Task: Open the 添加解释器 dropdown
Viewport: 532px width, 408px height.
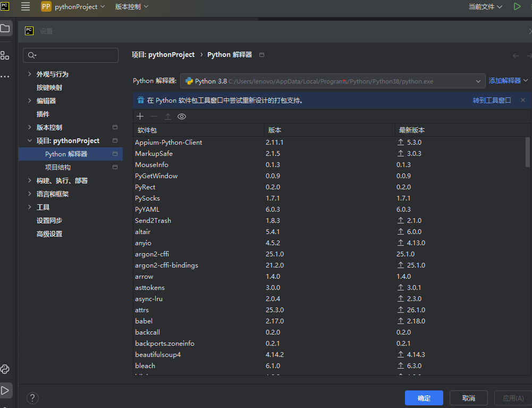Action: point(508,80)
